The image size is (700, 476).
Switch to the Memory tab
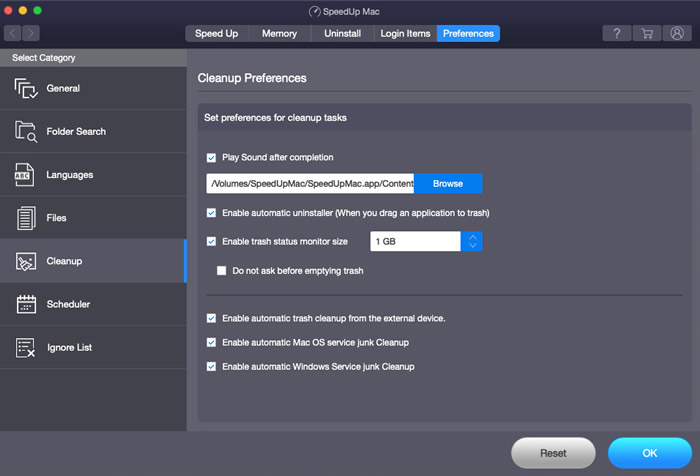click(x=279, y=33)
